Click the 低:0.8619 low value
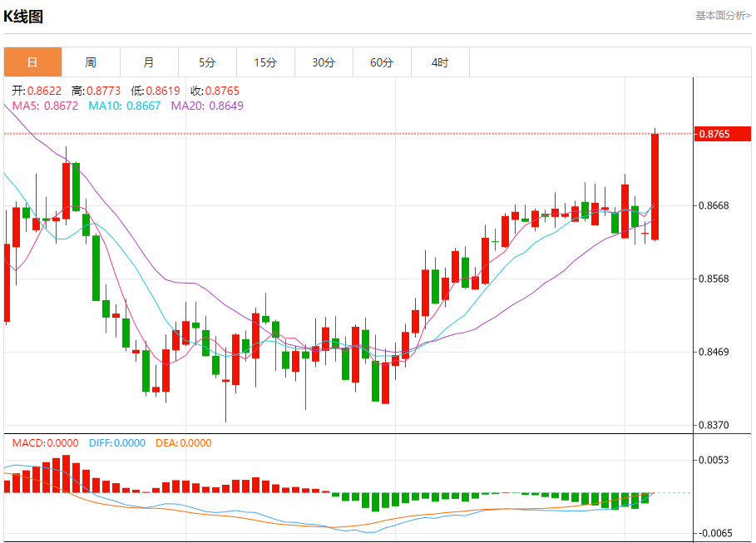The image size is (756, 543). (x=156, y=91)
